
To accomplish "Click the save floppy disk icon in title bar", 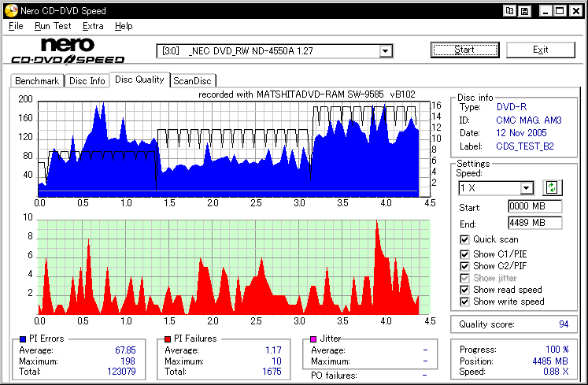I will pos(524,11).
